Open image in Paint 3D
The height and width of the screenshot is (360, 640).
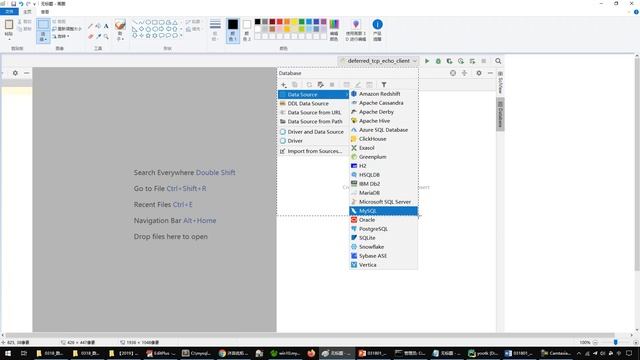click(x=356, y=30)
